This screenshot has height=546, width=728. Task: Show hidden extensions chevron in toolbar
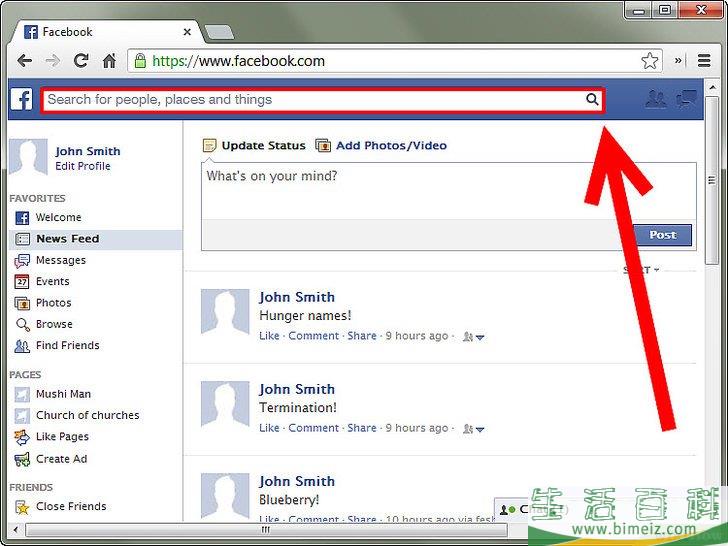pos(678,60)
